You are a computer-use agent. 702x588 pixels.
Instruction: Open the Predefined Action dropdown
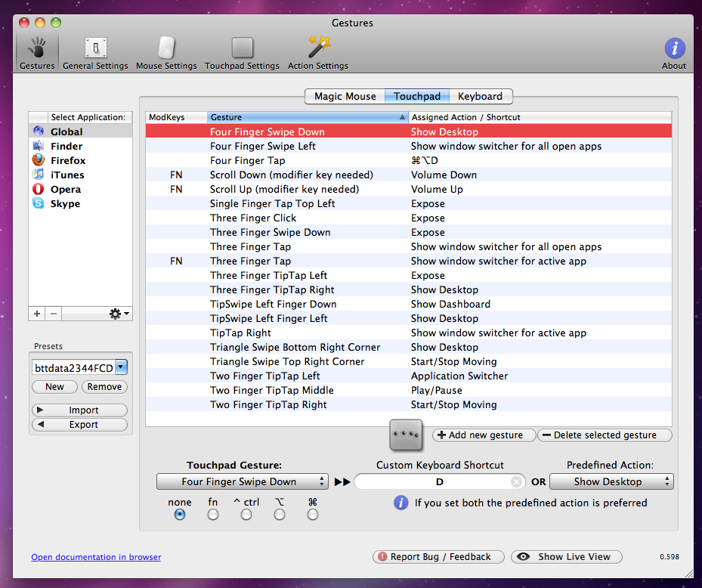(x=611, y=482)
